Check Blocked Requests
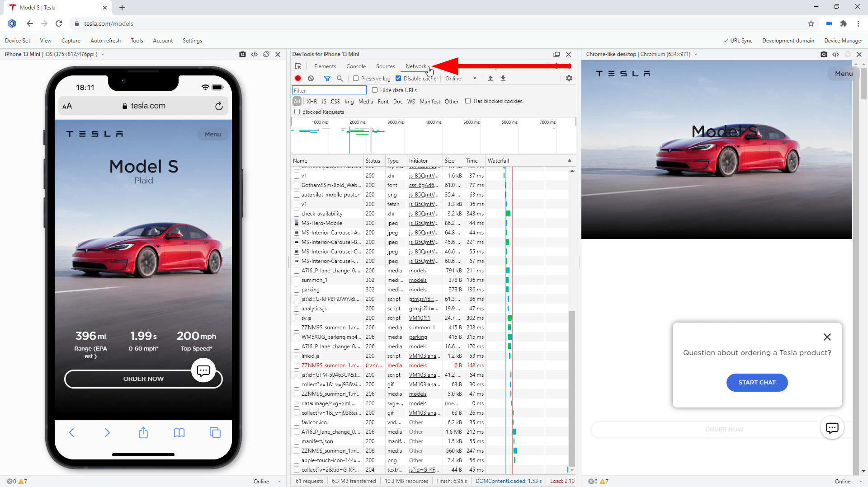868x487 pixels. [297, 112]
